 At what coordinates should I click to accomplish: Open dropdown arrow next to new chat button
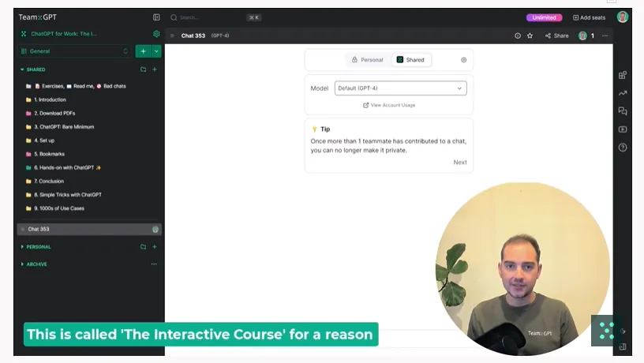click(156, 51)
